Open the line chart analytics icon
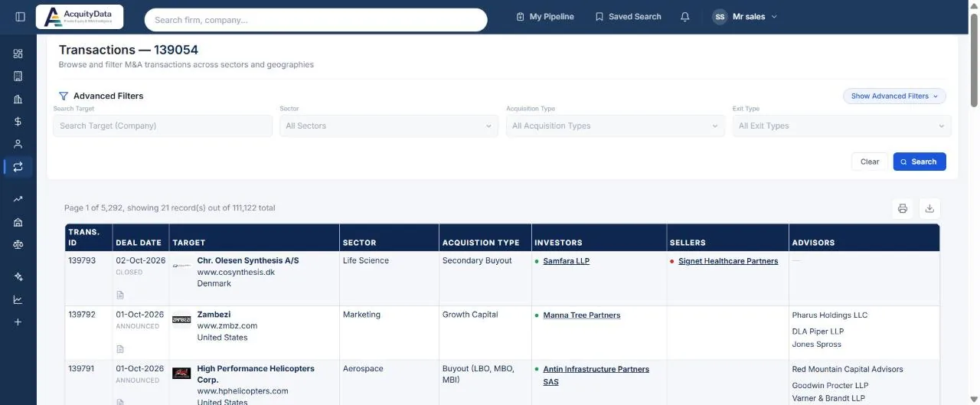The height and width of the screenshot is (405, 980). (18, 299)
